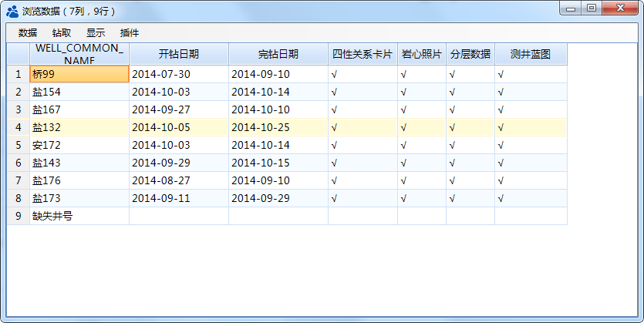Select row header number 6
Viewport: 644px width, 323px height.
pyautogui.click(x=19, y=163)
